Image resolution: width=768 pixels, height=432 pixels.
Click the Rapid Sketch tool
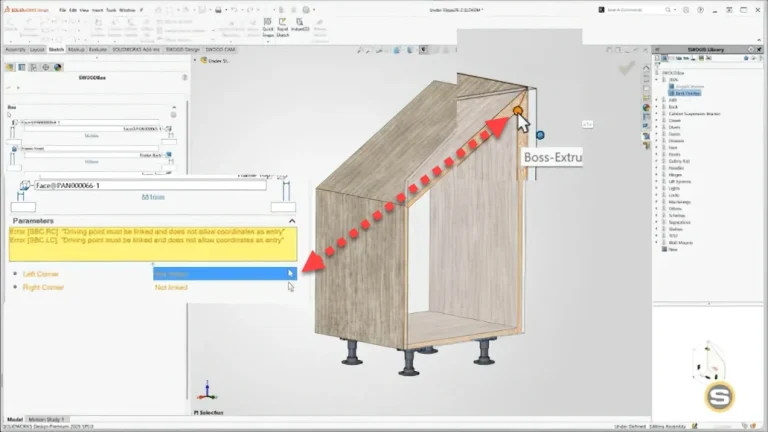pyautogui.click(x=283, y=27)
